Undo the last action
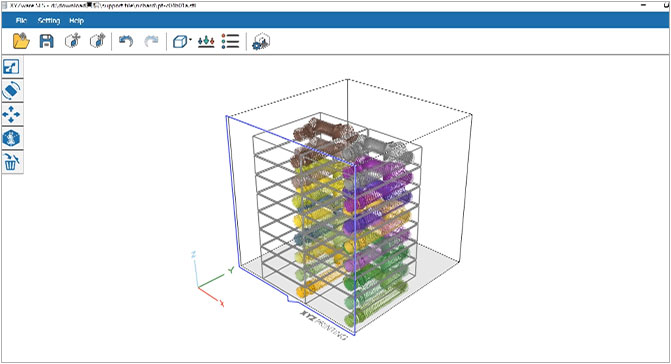The width and height of the screenshot is (671, 364). pyautogui.click(x=126, y=41)
